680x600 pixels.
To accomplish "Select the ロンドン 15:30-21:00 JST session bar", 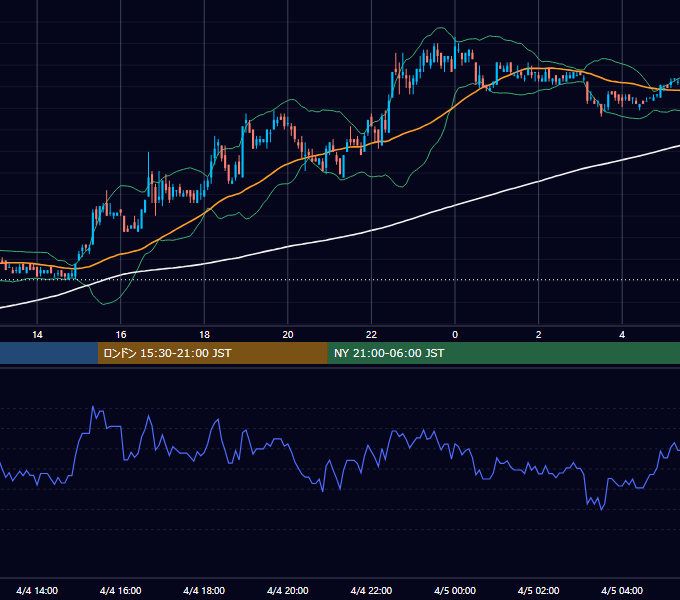I will 212,353.
